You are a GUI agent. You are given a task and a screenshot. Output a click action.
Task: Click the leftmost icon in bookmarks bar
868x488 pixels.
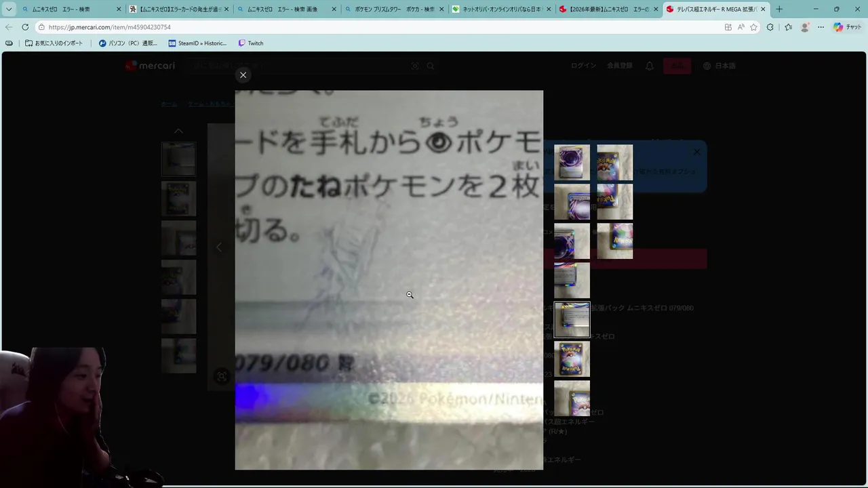[9, 43]
